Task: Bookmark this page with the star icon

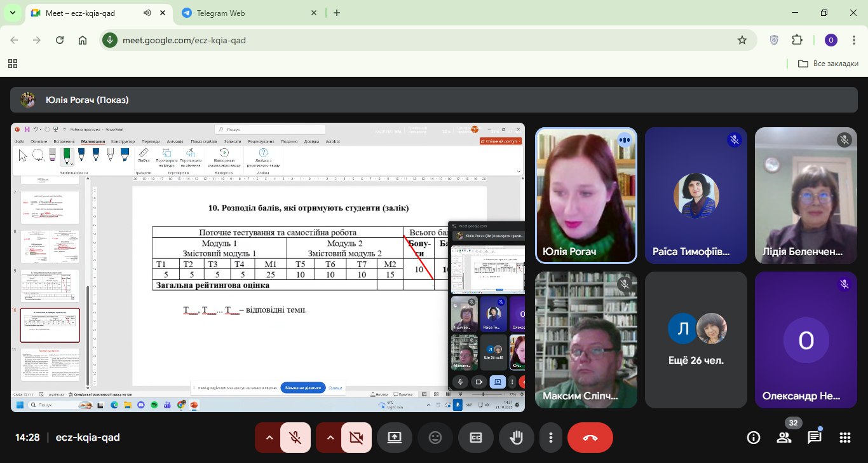Action: click(742, 40)
